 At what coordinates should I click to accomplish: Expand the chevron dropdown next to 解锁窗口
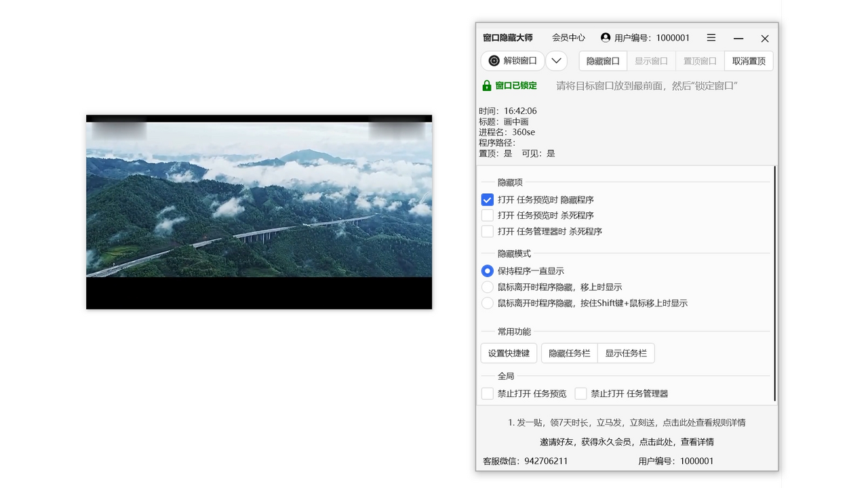pos(556,61)
